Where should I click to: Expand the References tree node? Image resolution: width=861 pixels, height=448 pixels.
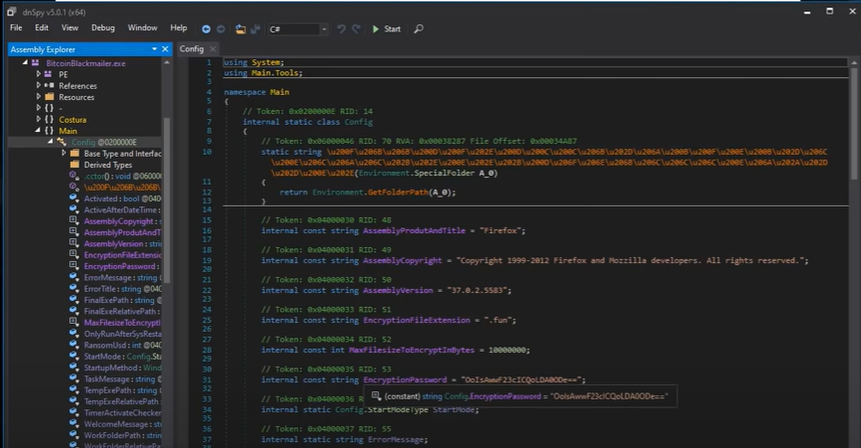(x=38, y=86)
